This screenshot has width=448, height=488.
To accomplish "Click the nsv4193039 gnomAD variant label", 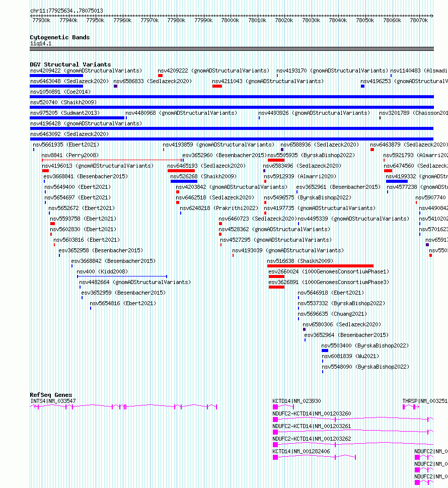I will coord(288,250).
